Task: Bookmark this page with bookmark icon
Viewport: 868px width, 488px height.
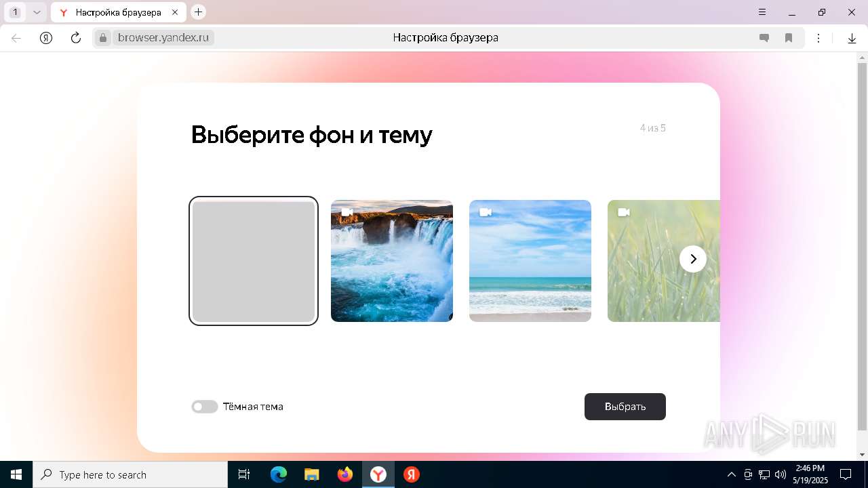Action: (x=789, y=38)
